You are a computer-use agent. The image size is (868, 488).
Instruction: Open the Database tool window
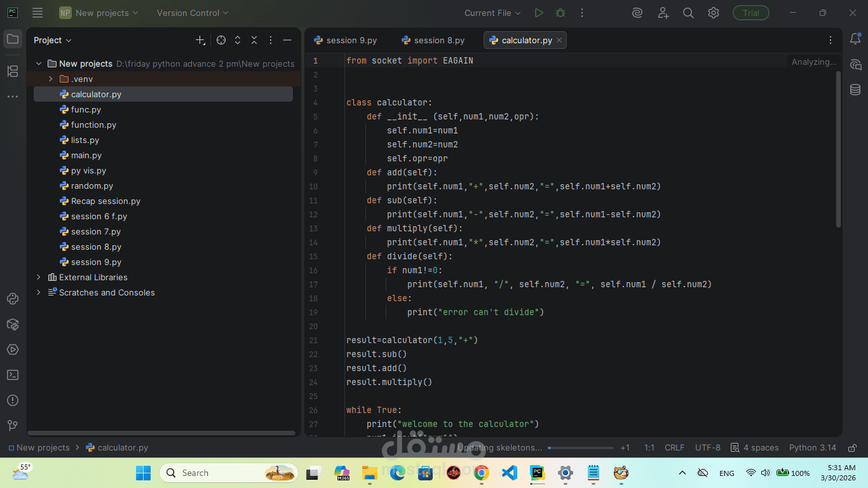[855, 90]
